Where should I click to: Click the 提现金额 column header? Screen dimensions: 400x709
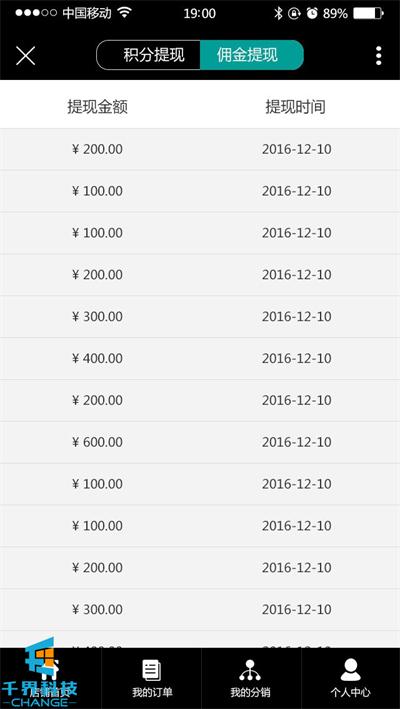[x=97, y=107]
